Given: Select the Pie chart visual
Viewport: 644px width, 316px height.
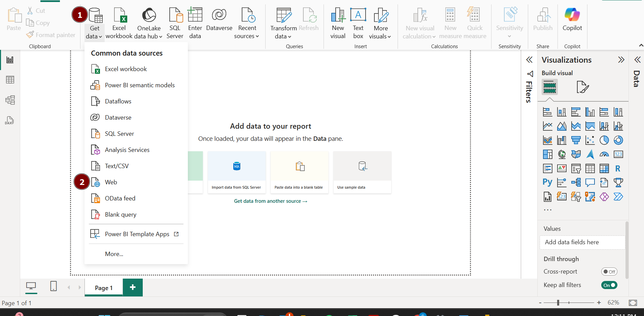Looking at the screenshot, I should pos(604,140).
